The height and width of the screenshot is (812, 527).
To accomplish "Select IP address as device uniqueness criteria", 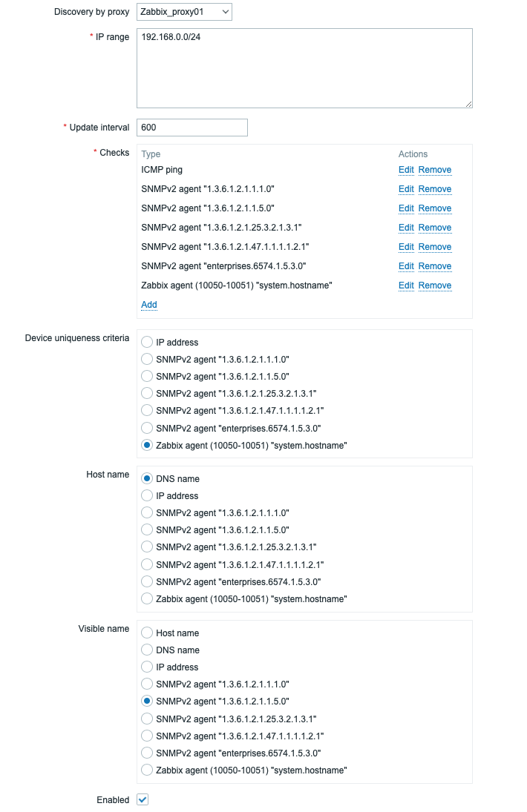I will [x=147, y=343].
